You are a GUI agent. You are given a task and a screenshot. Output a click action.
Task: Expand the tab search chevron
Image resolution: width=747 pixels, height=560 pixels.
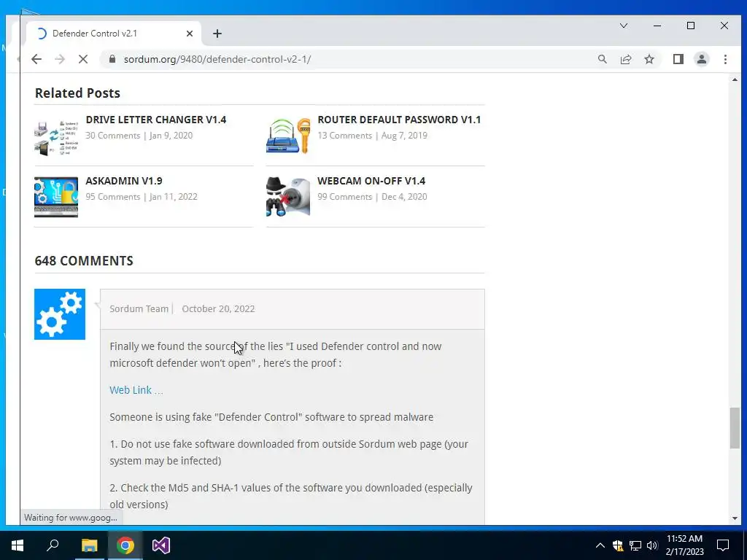(623, 26)
